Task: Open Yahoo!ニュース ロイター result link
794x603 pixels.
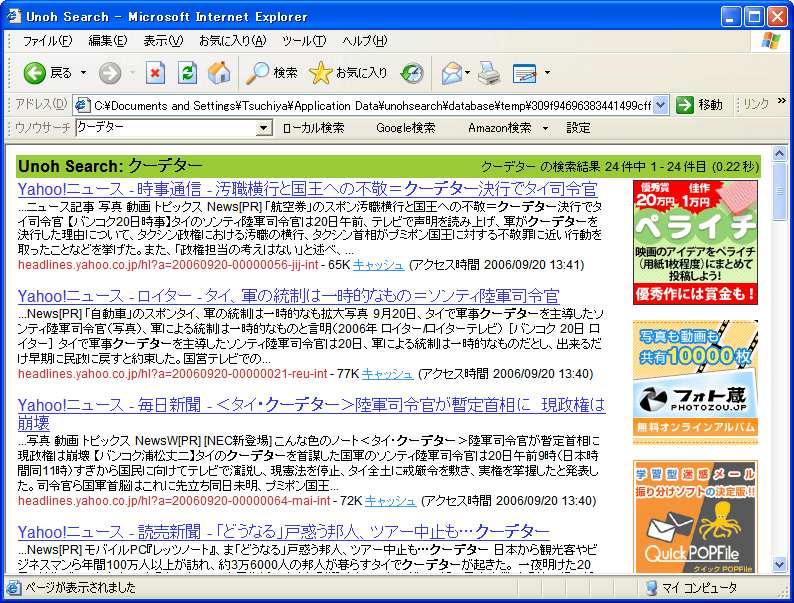Action: (x=288, y=296)
